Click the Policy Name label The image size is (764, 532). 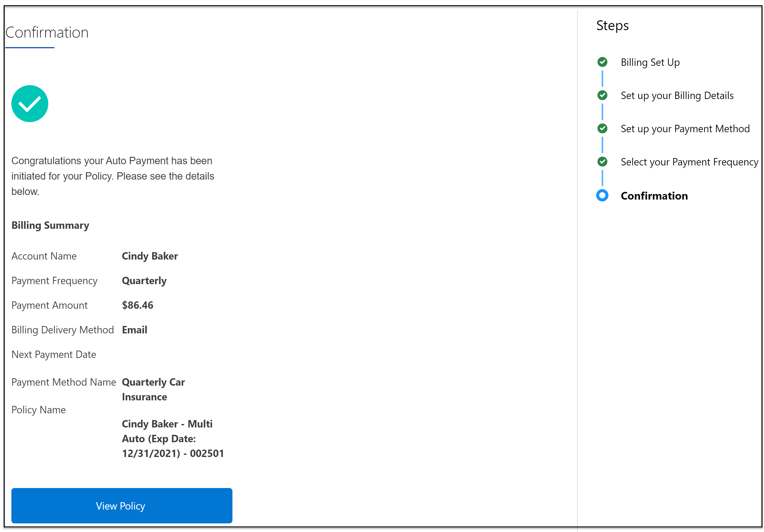click(39, 410)
